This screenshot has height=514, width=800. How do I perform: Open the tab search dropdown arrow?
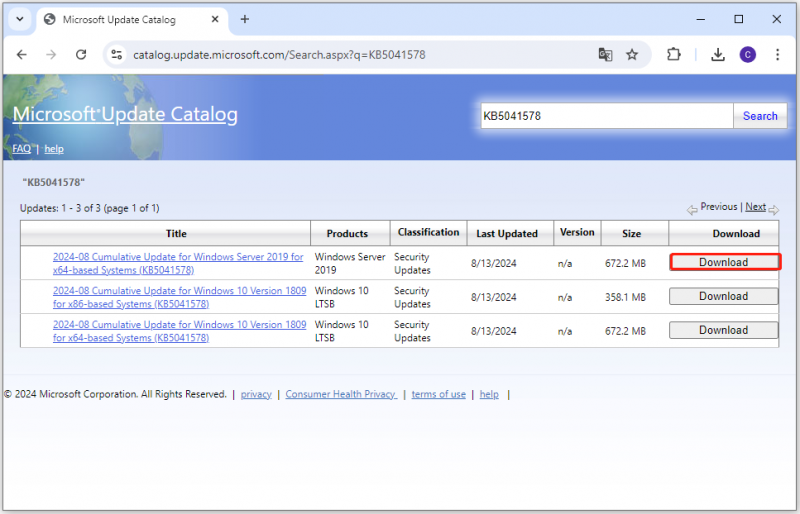pos(20,19)
